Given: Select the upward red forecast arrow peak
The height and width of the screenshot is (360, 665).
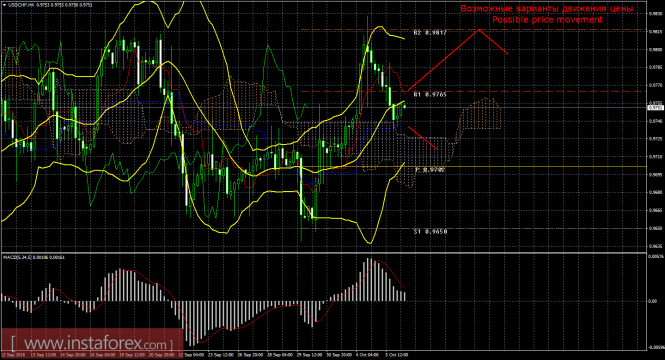Looking at the screenshot, I should click(479, 30).
